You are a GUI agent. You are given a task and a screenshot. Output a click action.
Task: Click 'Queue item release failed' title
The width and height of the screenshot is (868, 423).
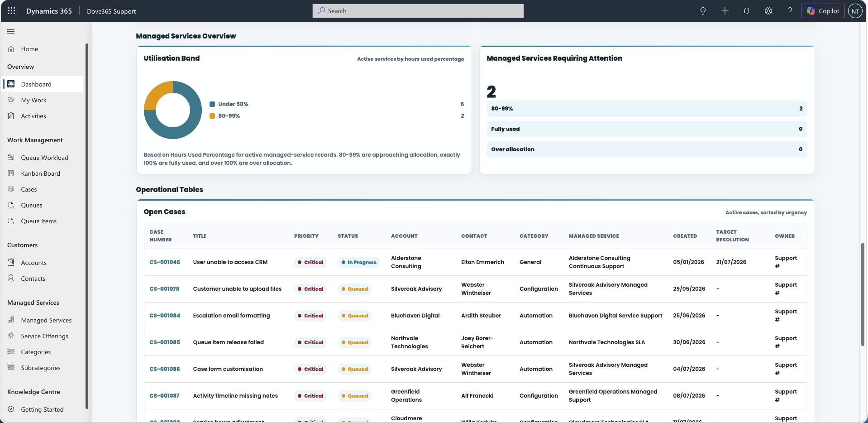click(229, 342)
